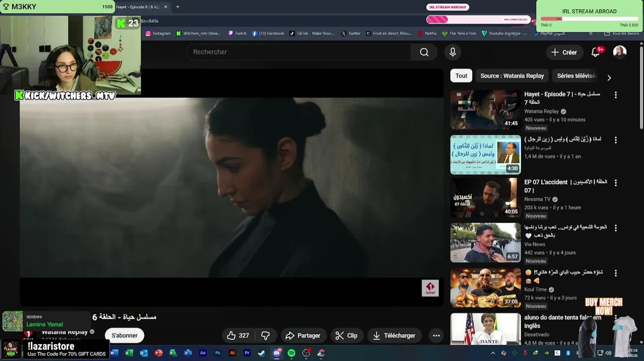
Task: Click the Partager share button
Action: [x=303, y=335]
